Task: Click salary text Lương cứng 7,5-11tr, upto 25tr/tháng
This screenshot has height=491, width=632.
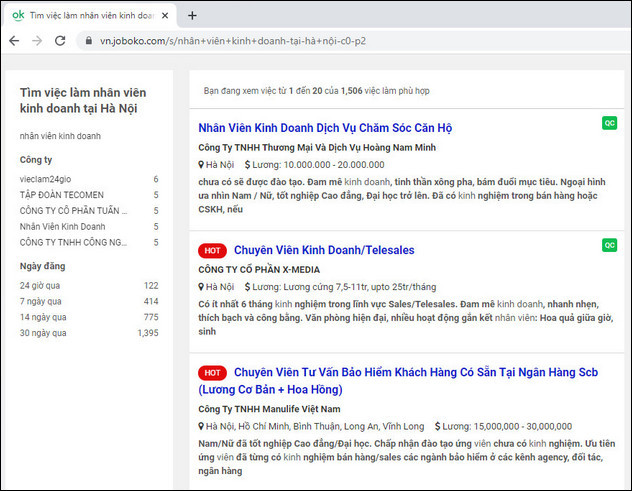Action: (x=344, y=287)
